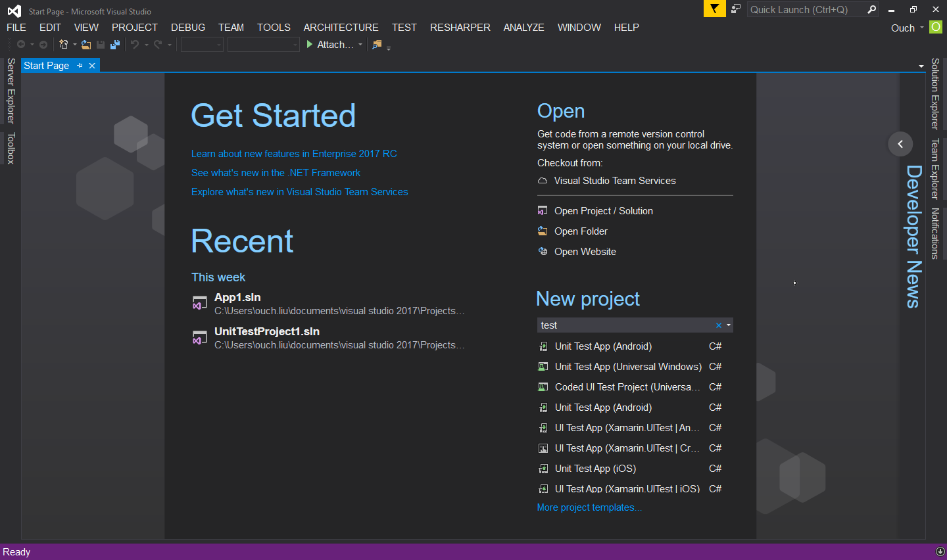Open the Team Explorer side tab
The height and width of the screenshot is (560, 947).
click(935, 169)
